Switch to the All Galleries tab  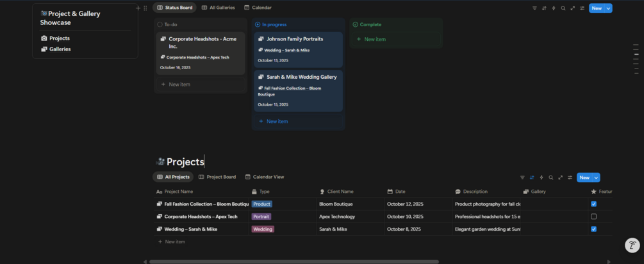pyautogui.click(x=218, y=8)
